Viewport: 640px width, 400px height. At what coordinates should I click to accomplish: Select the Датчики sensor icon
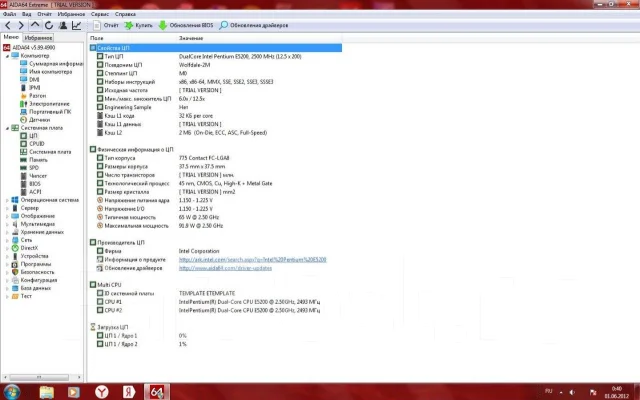coord(23,120)
